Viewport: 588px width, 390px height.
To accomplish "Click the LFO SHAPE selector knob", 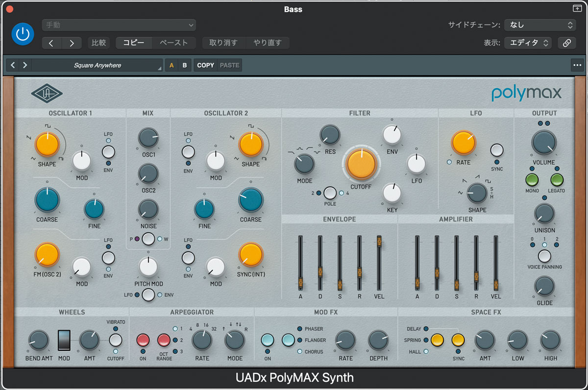I will click(x=477, y=193).
